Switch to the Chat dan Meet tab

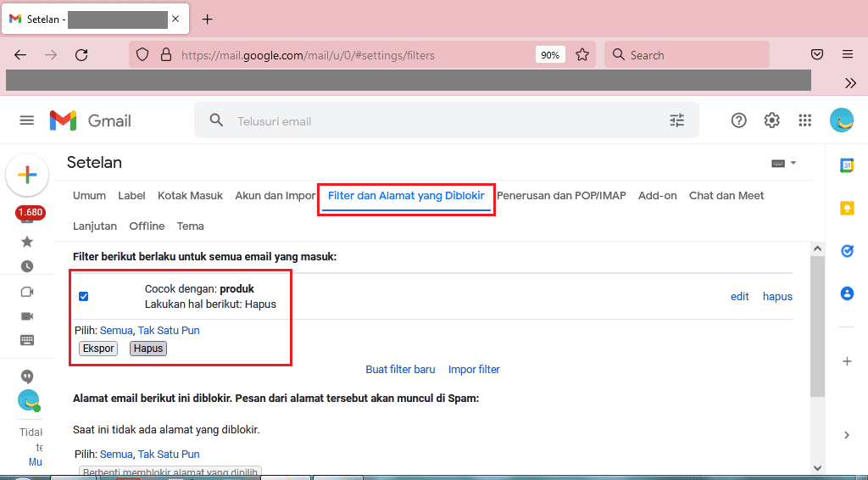(x=726, y=195)
